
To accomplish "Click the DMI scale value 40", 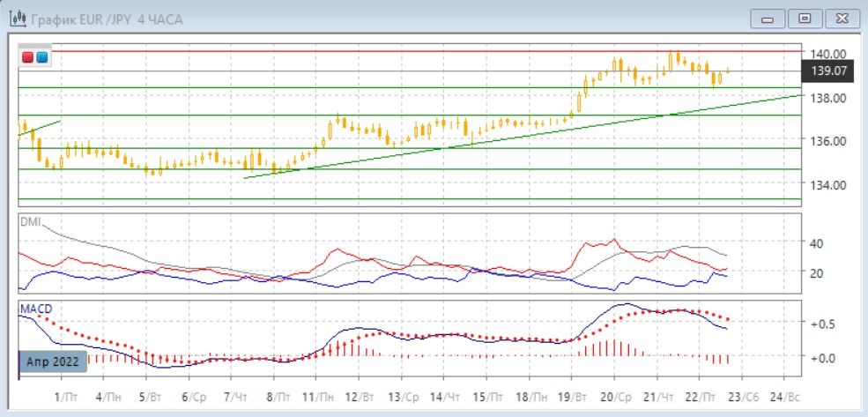I will tap(815, 243).
